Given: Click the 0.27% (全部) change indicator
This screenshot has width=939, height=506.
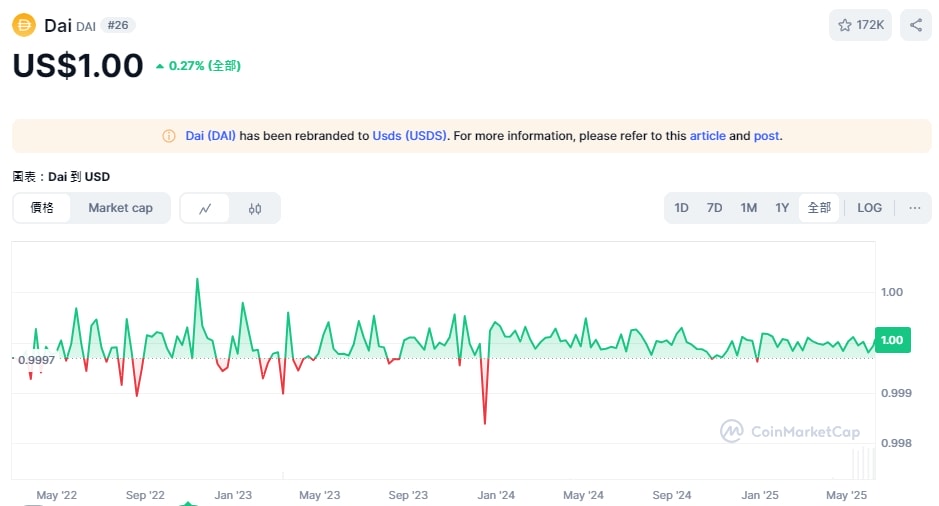Looking at the screenshot, I should tap(198, 66).
